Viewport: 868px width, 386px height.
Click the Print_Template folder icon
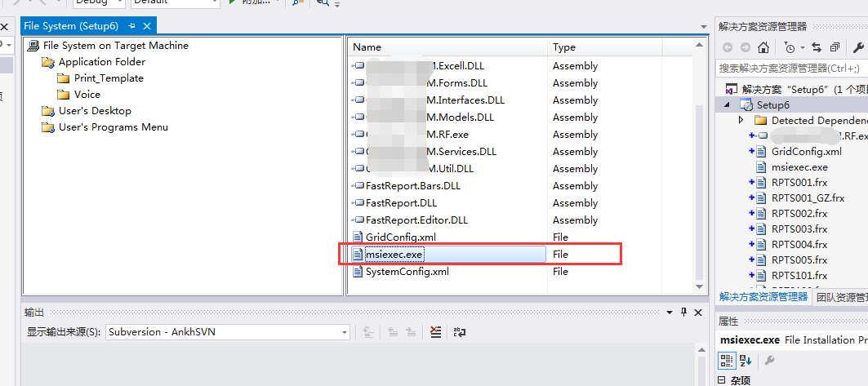point(64,78)
